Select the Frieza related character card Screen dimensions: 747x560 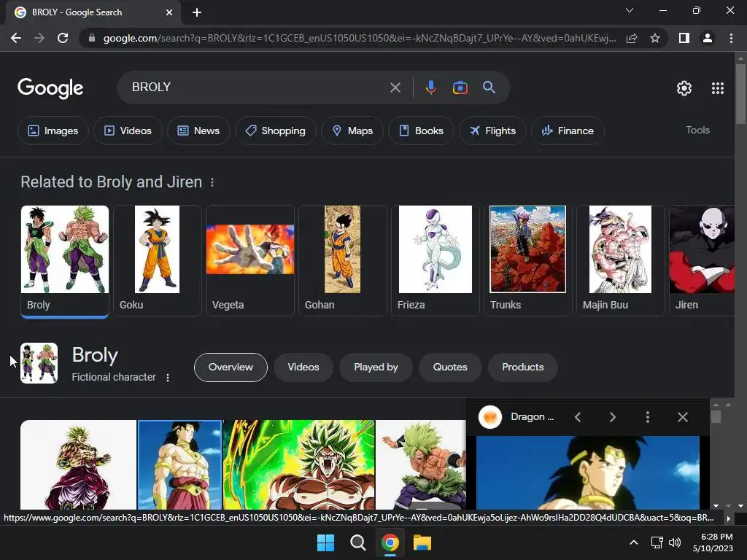pyautogui.click(x=435, y=260)
